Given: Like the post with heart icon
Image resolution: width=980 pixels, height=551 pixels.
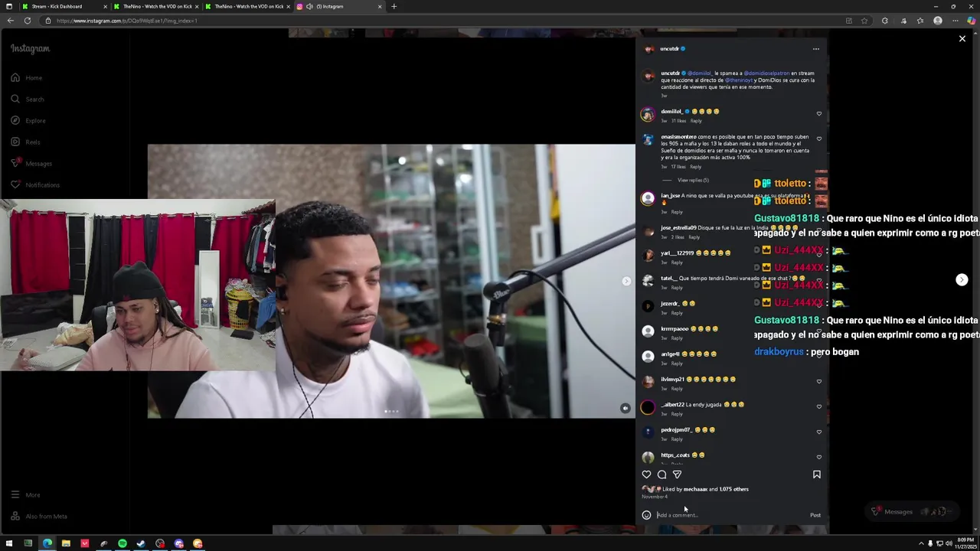Looking at the screenshot, I should [x=646, y=474].
